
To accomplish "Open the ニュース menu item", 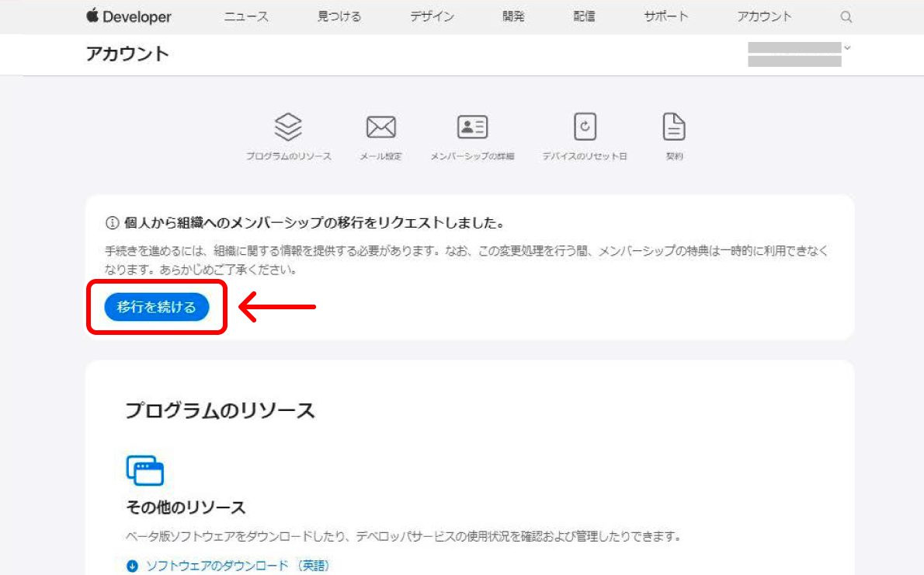I will pyautogui.click(x=246, y=16).
